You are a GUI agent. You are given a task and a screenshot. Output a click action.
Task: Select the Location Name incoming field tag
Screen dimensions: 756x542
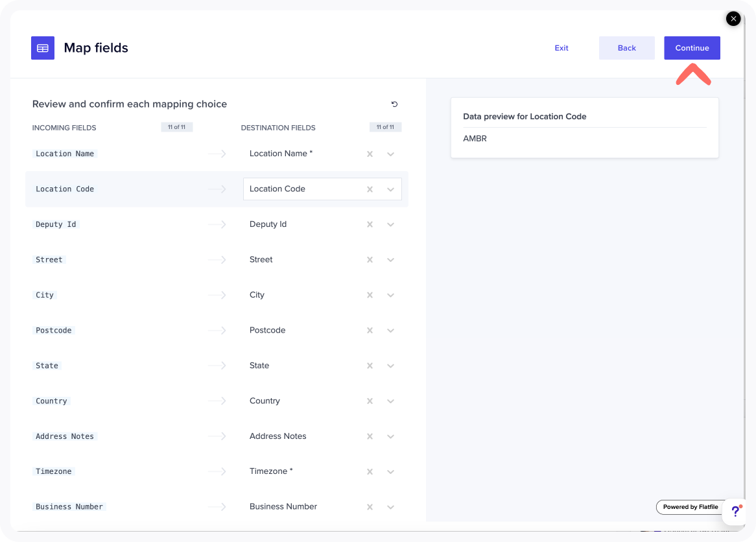point(65,154)
